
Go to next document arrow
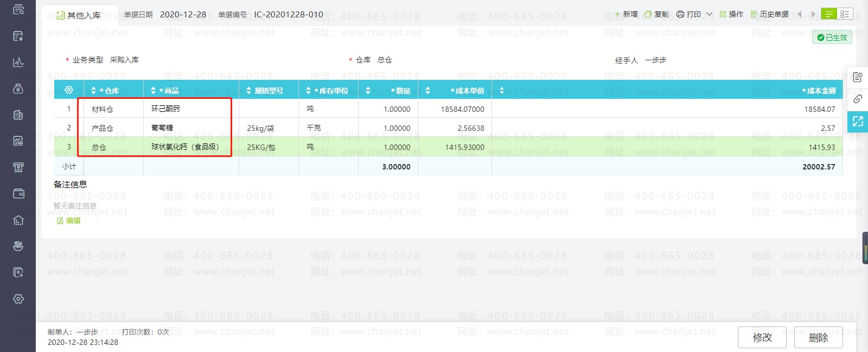click(813, 14)
